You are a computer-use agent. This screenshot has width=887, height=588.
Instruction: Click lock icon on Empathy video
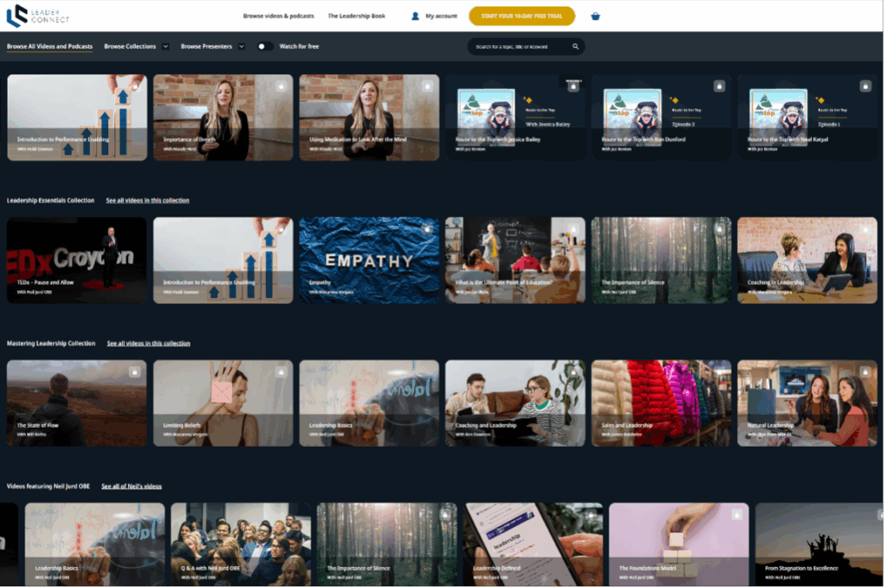[426, 229]
